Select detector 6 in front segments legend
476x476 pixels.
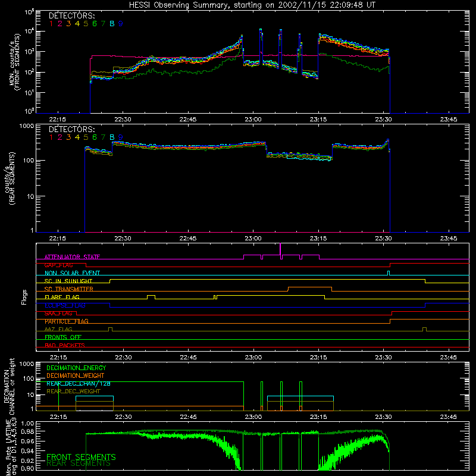pos(95,23)
